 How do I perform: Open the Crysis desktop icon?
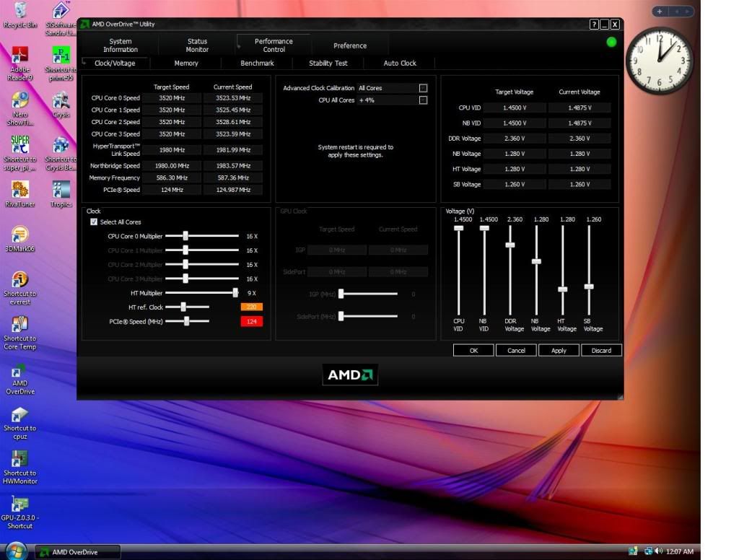tap(61, 105)
